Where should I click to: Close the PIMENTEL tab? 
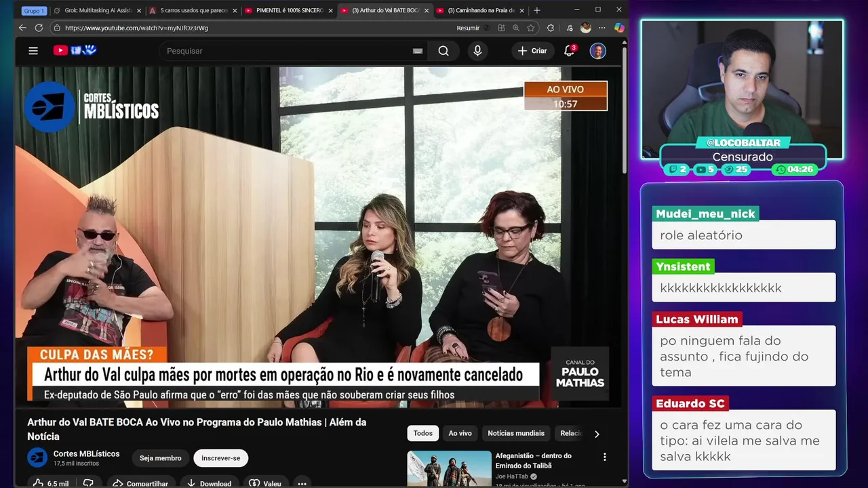pos(331,10)
